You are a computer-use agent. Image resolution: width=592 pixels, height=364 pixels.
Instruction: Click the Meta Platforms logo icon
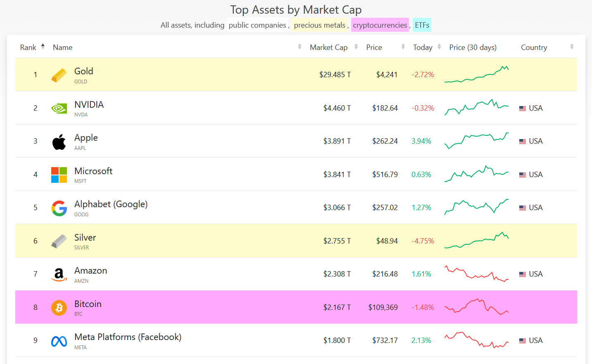pyautogui.click(x=59, y=341)
